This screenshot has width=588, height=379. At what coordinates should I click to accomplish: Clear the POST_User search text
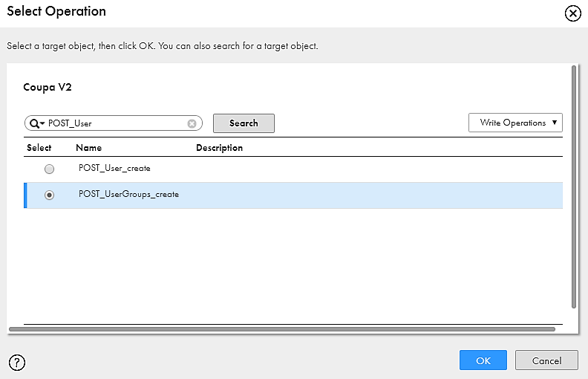tap(192, 123)
